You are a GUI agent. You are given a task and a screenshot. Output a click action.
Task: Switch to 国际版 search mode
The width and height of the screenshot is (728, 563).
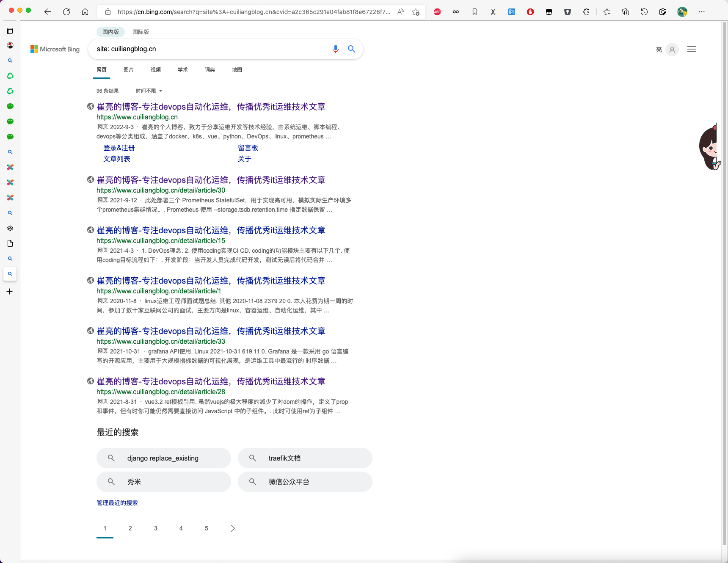click(141, 32)
